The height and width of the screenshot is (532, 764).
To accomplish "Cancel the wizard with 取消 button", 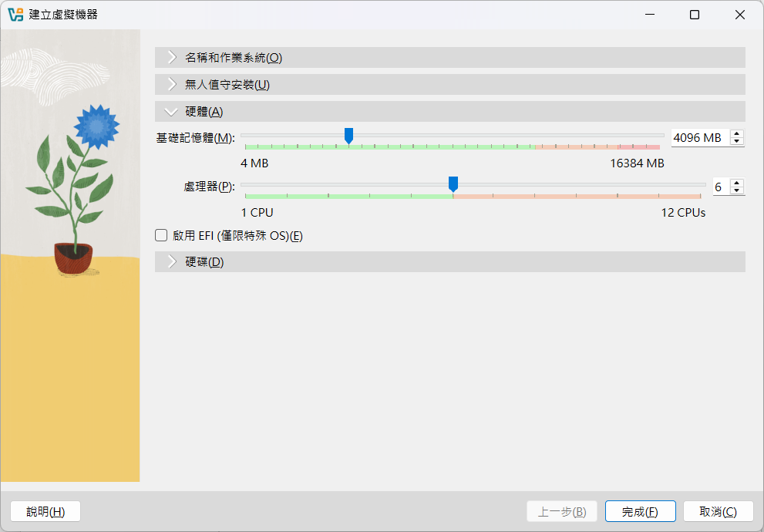I will 718,512.
